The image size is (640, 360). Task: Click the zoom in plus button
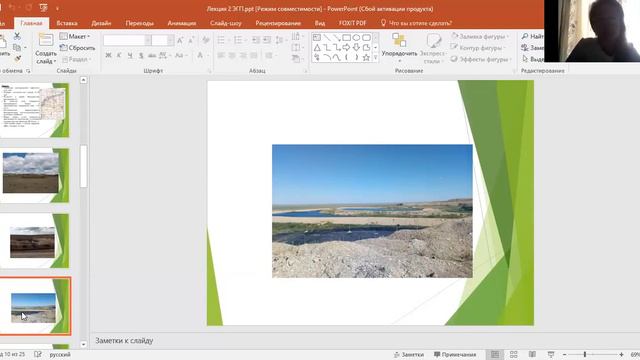[621, 355]
